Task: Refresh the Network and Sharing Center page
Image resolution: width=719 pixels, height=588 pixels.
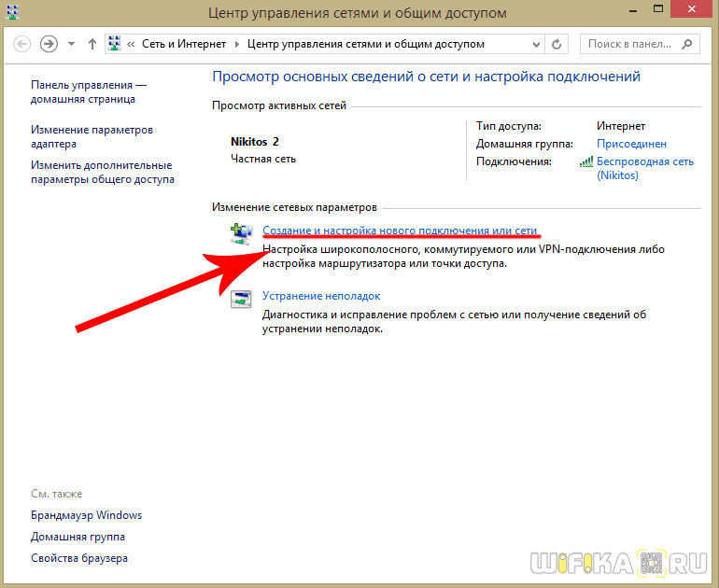Action: click(557, 45)
